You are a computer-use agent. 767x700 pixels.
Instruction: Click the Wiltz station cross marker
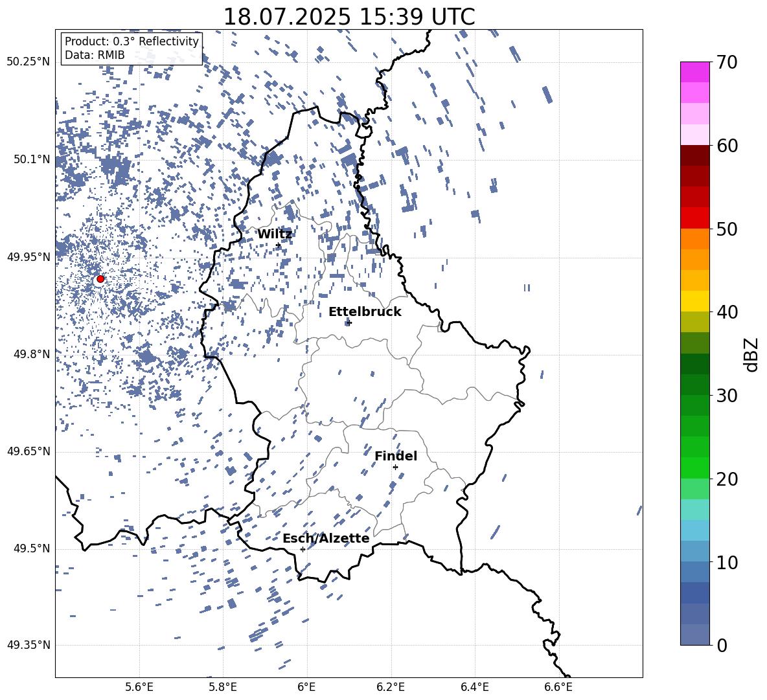279,245
